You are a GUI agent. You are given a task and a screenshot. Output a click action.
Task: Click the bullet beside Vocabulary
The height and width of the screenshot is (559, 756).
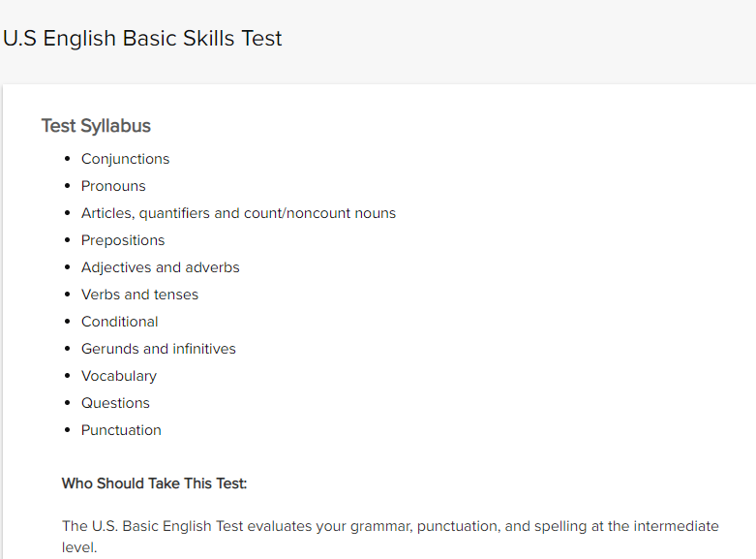point(67,376)
